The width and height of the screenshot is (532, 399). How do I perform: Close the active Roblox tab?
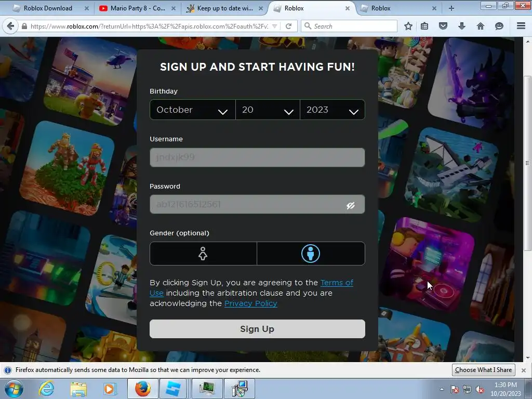pyautogui.click(x=348, y=8)
